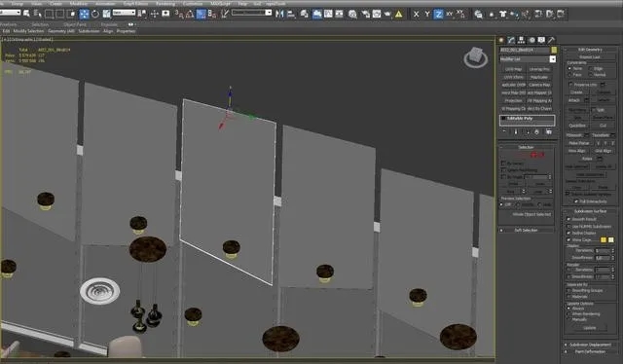
Task: Click the highlighted Percent Snap icon
Action: click(x=202, y=15)
